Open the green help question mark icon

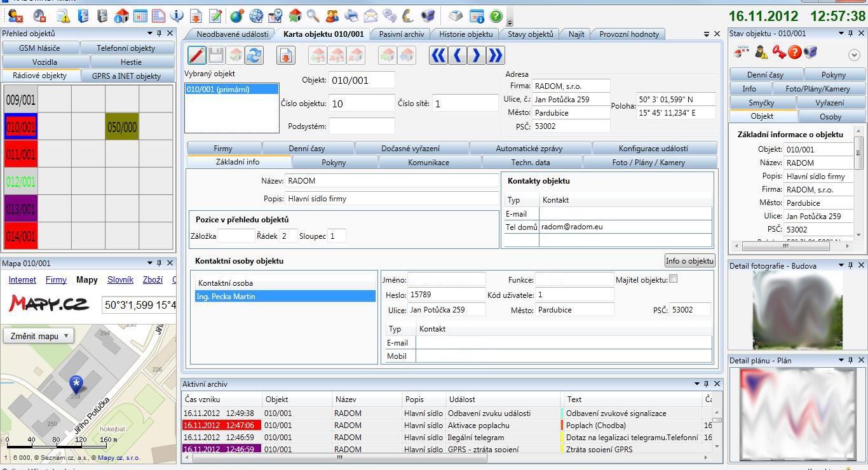coord(496,16)
